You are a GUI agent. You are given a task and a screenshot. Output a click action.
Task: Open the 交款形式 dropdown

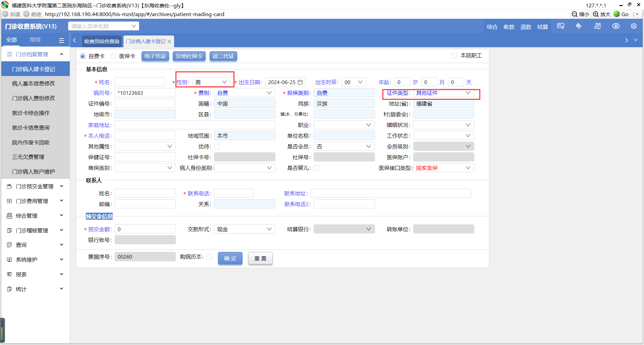pyautogui.click(x=245, y=229)
